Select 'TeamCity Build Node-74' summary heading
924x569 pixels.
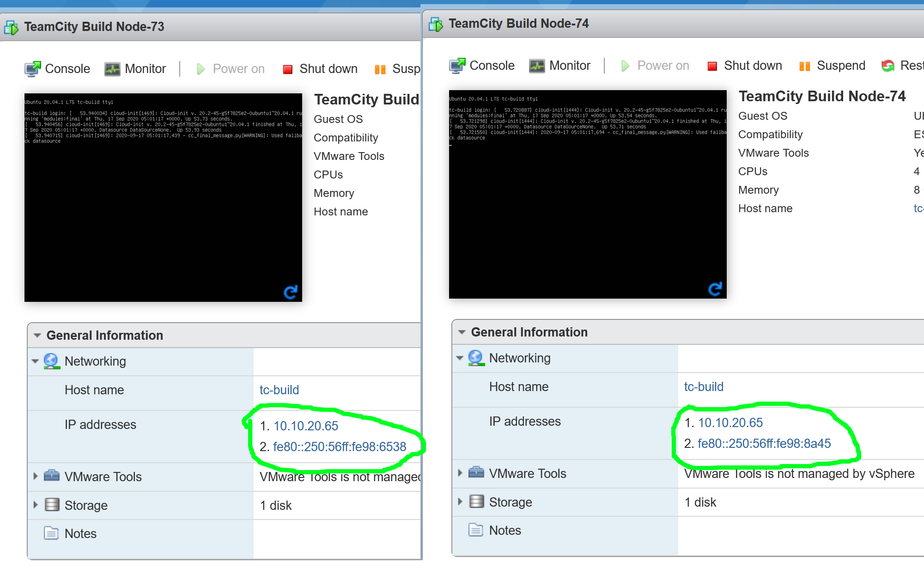822,96
